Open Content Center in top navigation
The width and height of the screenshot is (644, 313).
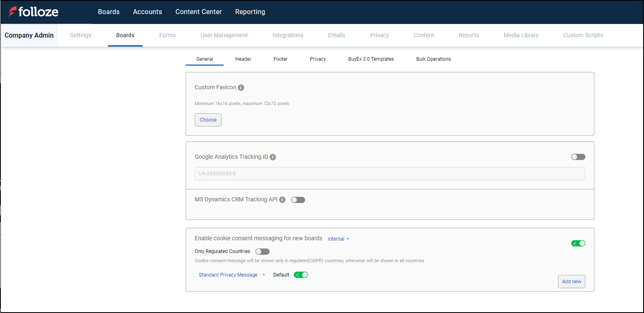(x=198, y=12)
